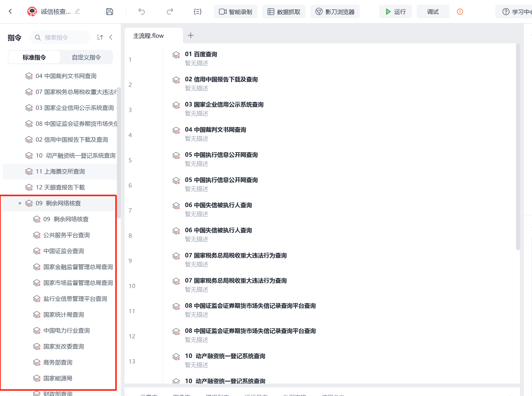The width and height of the screenshot is (532, 396).
Task: Click the undo arrow icon
Action: point(142,12)
